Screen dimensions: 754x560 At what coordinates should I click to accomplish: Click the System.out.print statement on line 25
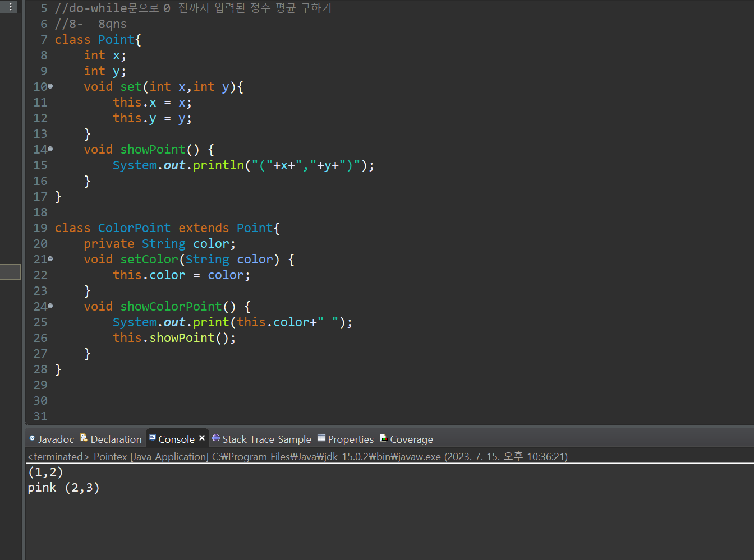(x=232, y=322)
